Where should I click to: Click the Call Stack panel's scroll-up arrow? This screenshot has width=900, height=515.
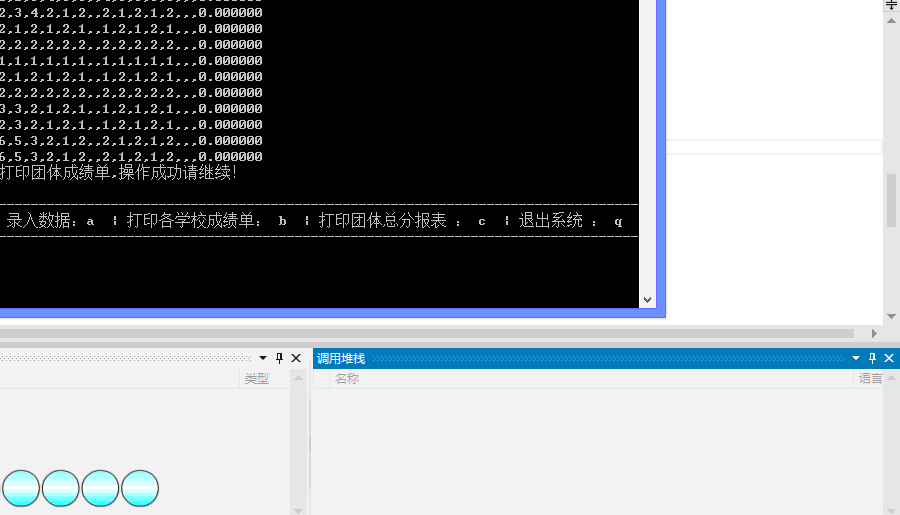(x=891, y=378)
